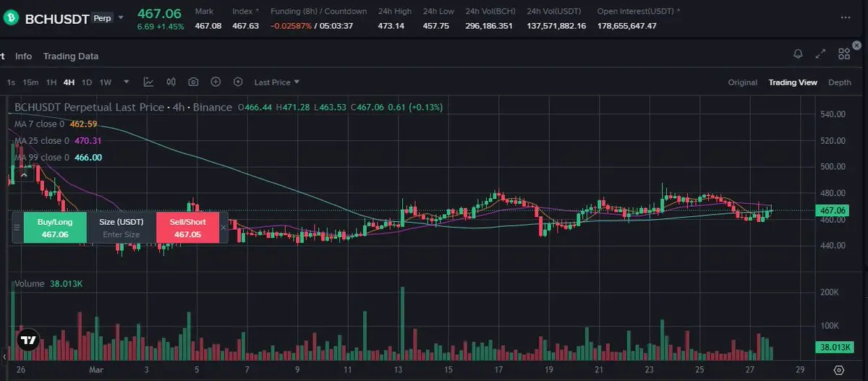Image resolution: width=868 pixels, height=381 pixels.
Task: Expand more time intervals dropdown arrow
Action: click(127, 82)
